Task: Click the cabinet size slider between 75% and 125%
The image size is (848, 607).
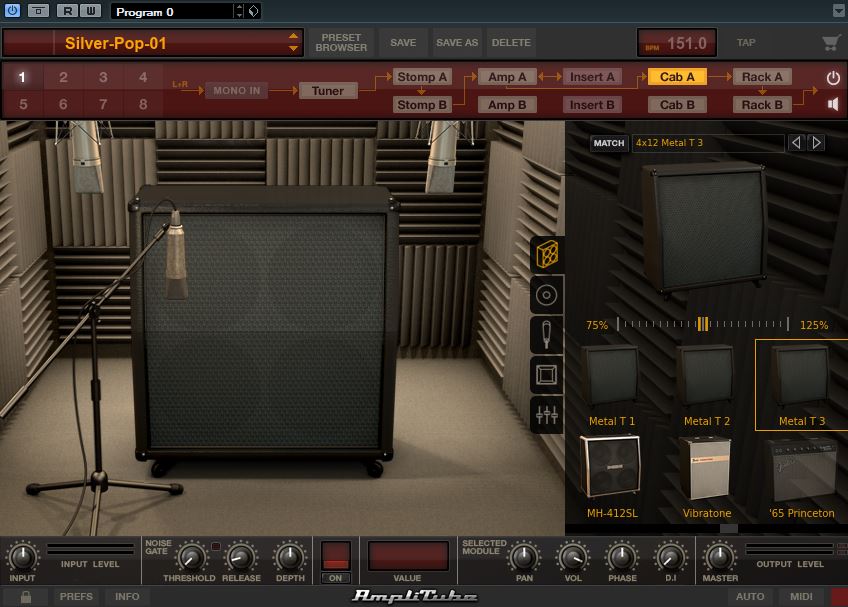Action: (x=703, y=324)
